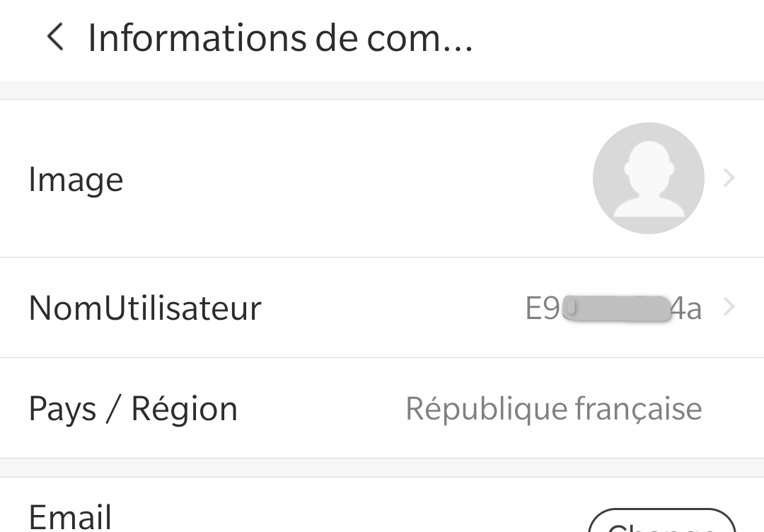Open the NomUtilisateur entry

(x=145, y=308)
